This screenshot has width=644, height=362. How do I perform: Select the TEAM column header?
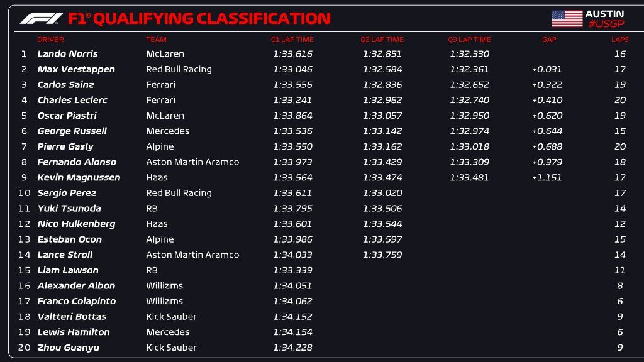click(156, 40)
